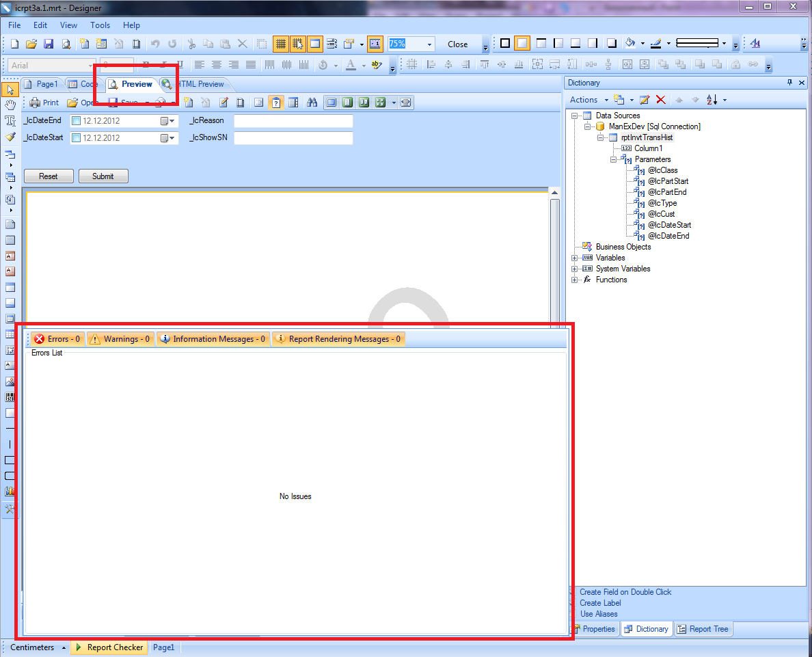Screen dimensions: 812x657
Task: Click the Close button in the main toolbar
Action: pyautogui.click(x=458, y=44)
